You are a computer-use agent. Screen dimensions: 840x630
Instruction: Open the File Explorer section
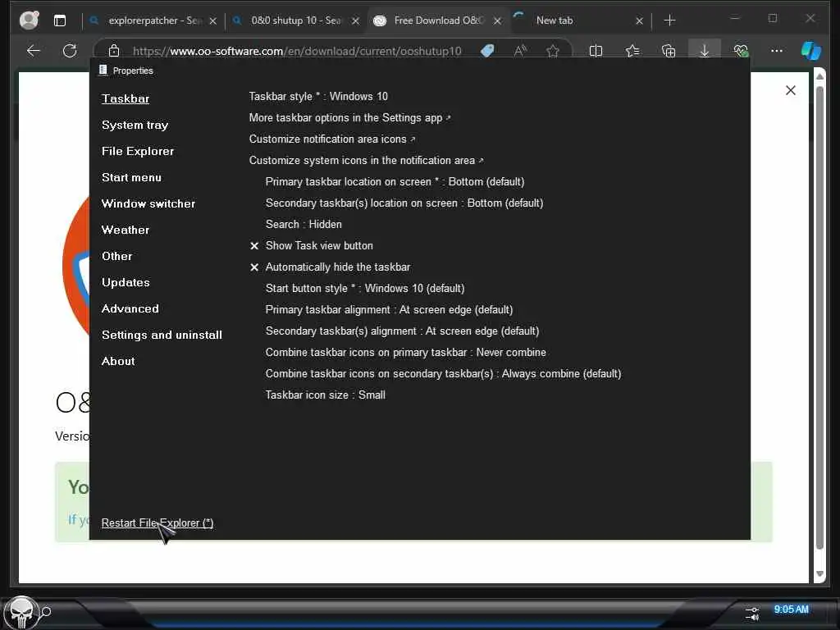138,151
